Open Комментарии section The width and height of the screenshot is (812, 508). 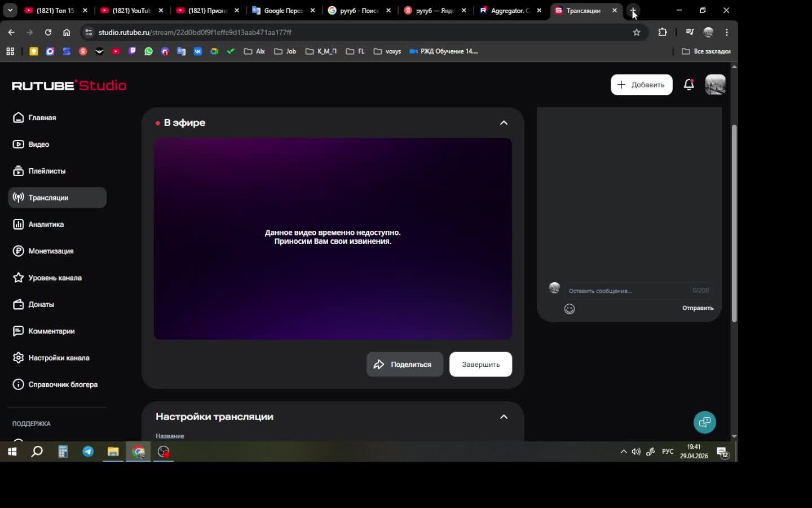point(44,331)
